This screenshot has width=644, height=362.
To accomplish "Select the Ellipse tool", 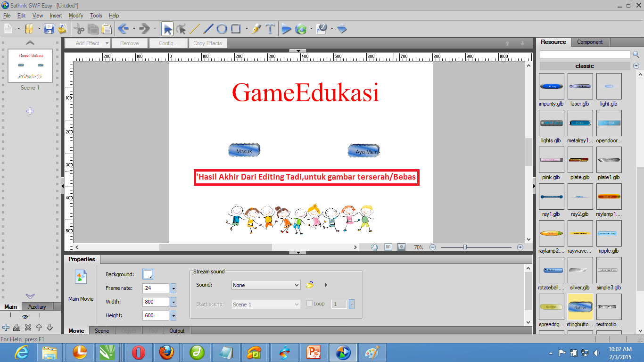I will pos(222,28).
